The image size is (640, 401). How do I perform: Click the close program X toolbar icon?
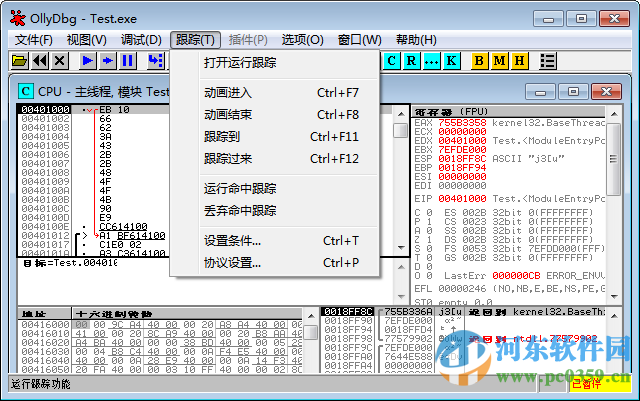point(60,61)
